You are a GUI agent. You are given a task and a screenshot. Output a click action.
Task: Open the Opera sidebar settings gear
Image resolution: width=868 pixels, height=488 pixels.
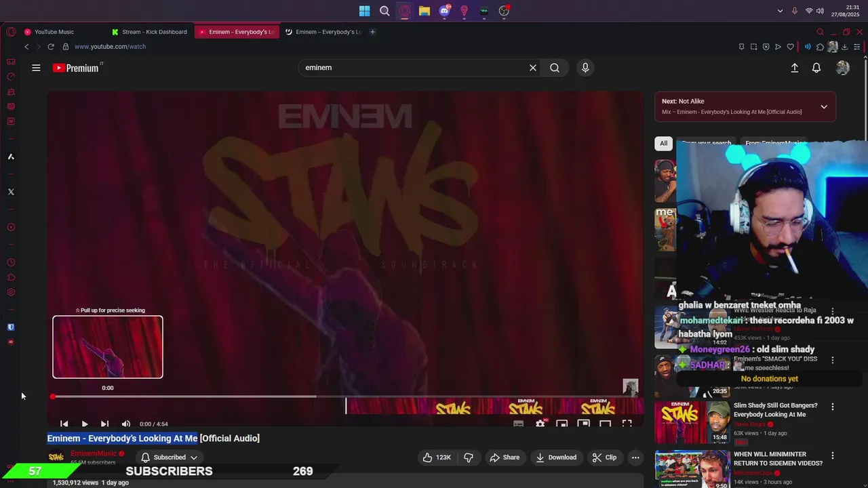click(11, 292)
